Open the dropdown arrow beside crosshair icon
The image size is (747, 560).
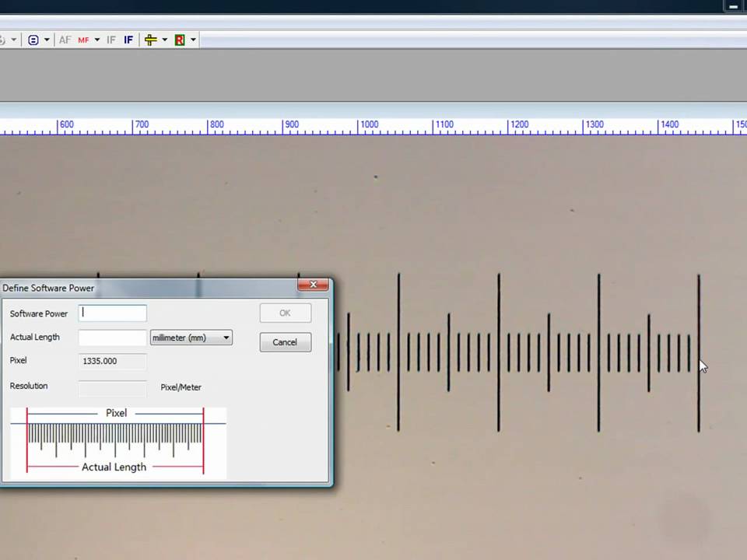(x=165, y=40)
